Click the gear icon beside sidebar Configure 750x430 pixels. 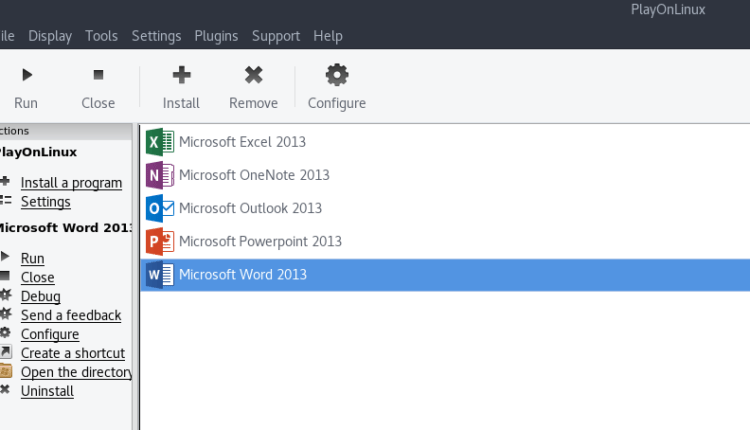point(5,332)
